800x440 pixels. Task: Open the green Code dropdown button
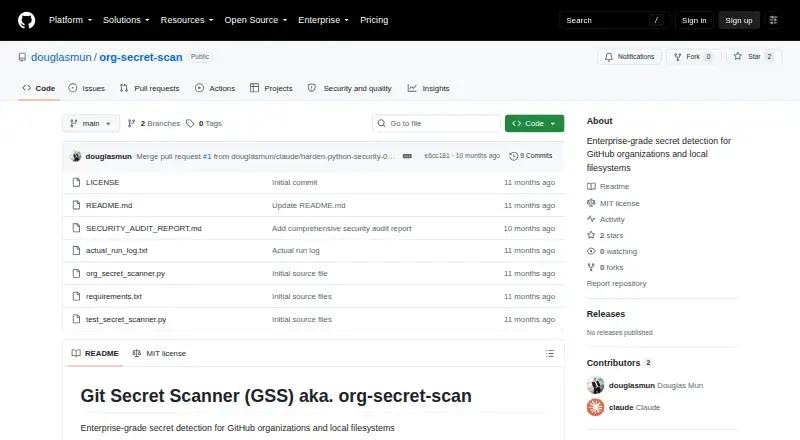point(534,124)
